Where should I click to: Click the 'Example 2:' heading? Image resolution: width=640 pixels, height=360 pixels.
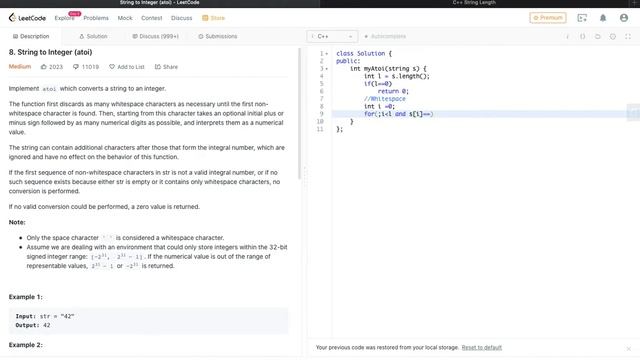point(25,345)
